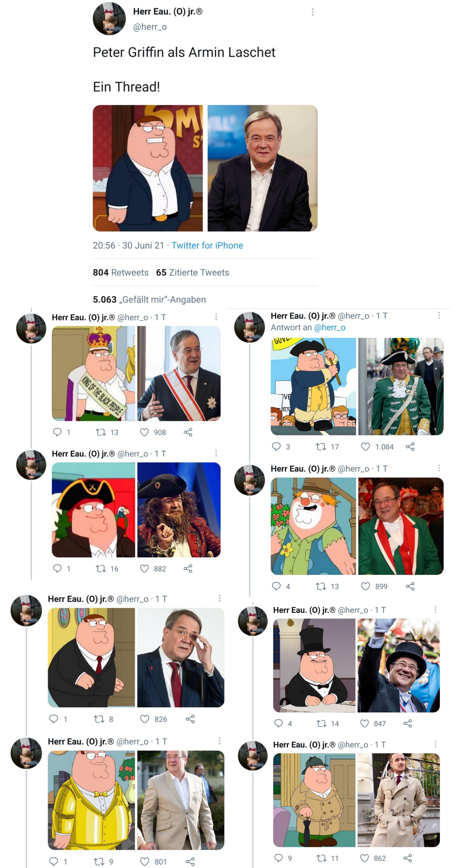Retweet the tweet showing 14 retweets
Screen dimensions: 464x868
321,723
